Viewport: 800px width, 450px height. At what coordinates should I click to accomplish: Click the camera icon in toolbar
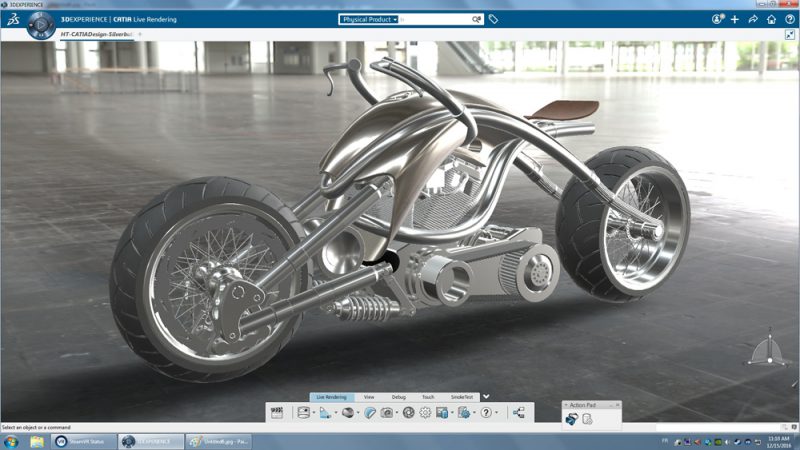[x=387, y=413]
